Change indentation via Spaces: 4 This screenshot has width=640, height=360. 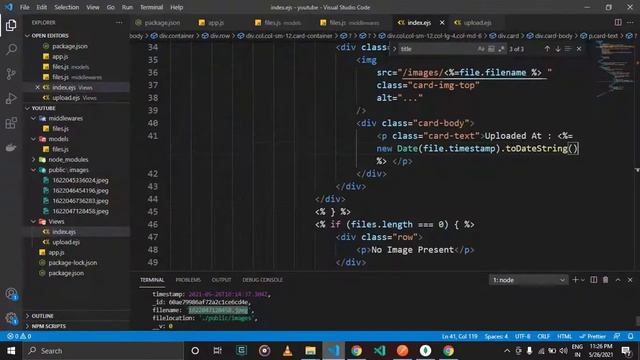coord(496,336)
